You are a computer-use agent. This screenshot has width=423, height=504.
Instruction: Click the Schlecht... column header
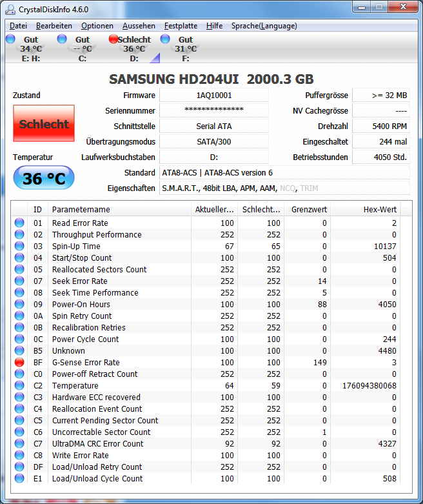(x=261, y=210)
